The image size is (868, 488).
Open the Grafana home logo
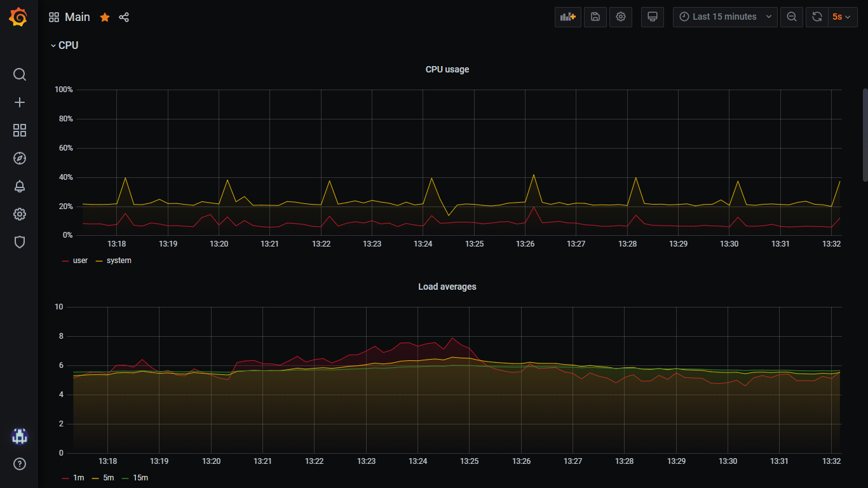18,17
